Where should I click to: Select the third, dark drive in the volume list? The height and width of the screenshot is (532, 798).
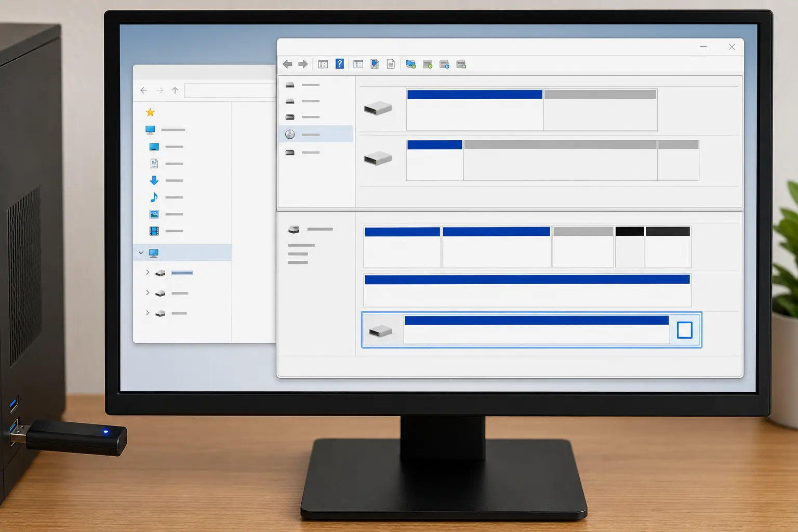(x=316, y=117)
